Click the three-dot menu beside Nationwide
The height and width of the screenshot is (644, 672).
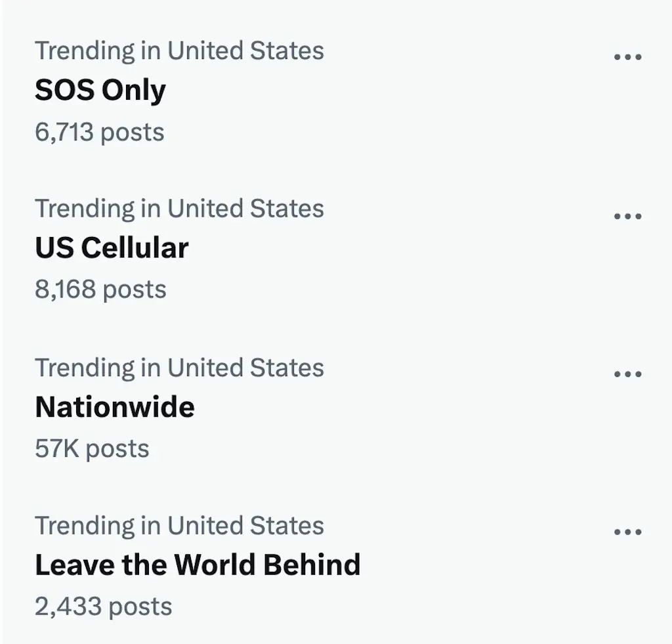[x=627, y=374]
